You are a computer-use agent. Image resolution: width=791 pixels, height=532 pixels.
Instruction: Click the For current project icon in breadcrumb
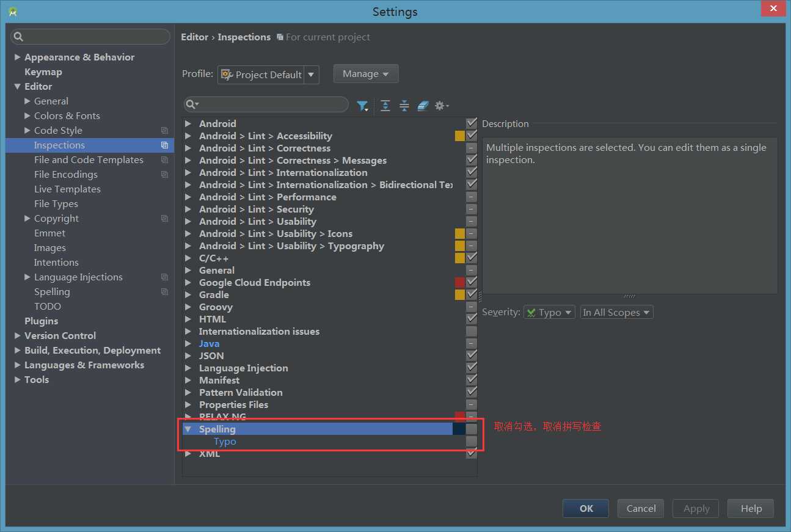pos(280,37)
